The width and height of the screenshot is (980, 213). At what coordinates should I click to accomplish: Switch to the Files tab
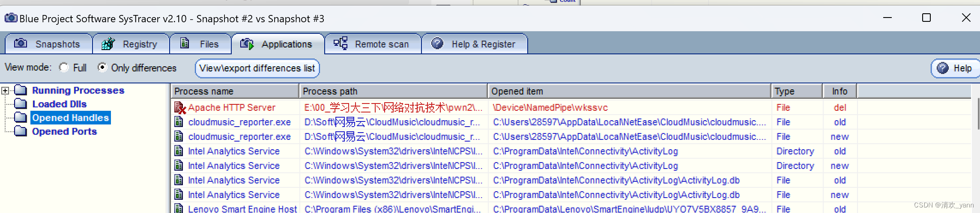tap(200, 44)
